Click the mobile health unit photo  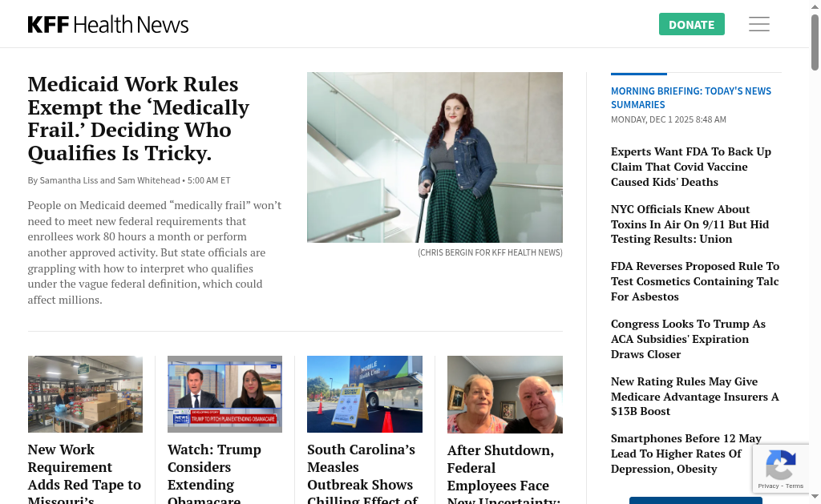click(x=365, y=394)
